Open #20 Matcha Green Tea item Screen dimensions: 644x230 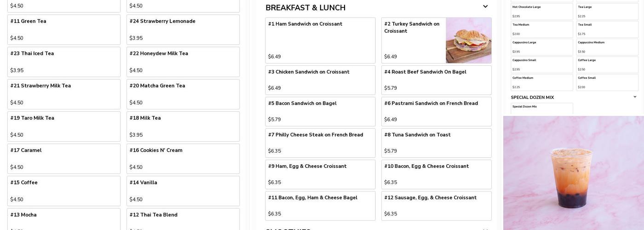183,94
